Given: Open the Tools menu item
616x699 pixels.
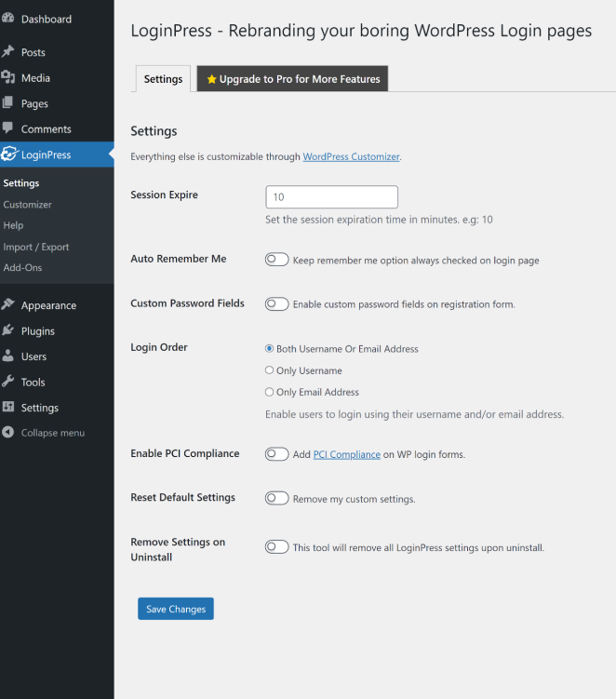Looking at the screenshot, I should pos(57,382).
